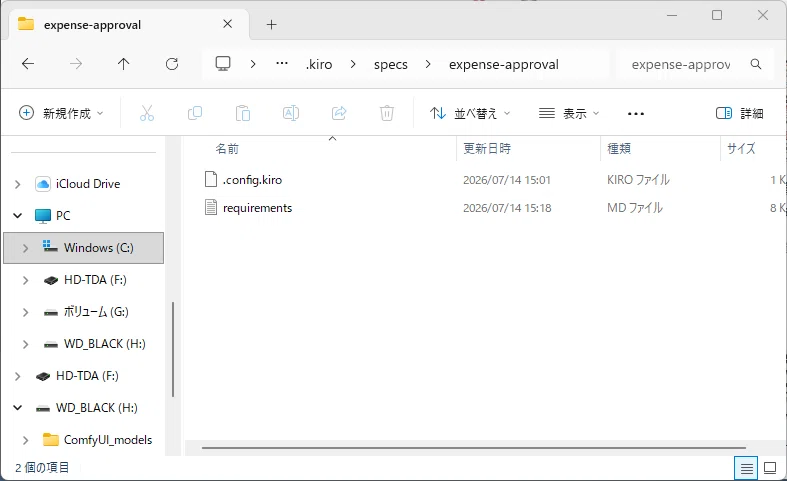Viewport: 787px width, 481px height.
Task: Click the horizontal scrollbar in file list
Action: 473,447
